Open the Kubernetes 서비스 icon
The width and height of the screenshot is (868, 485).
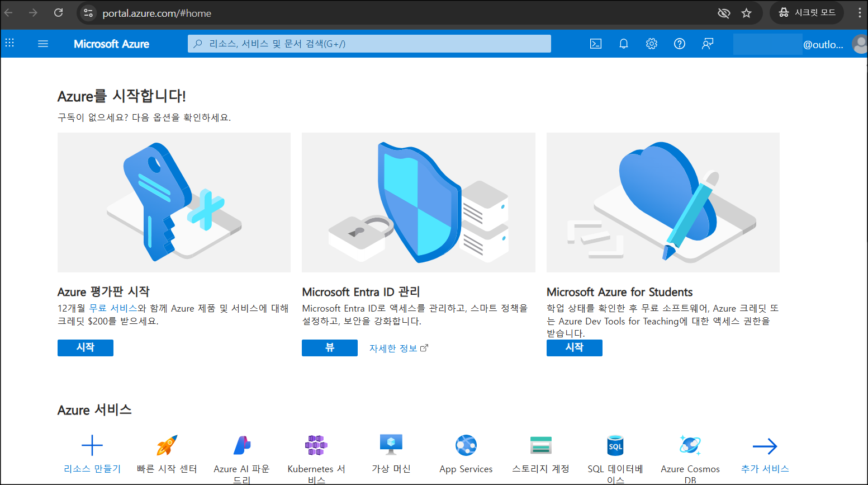pyautogui.click(x=316, y=446)
